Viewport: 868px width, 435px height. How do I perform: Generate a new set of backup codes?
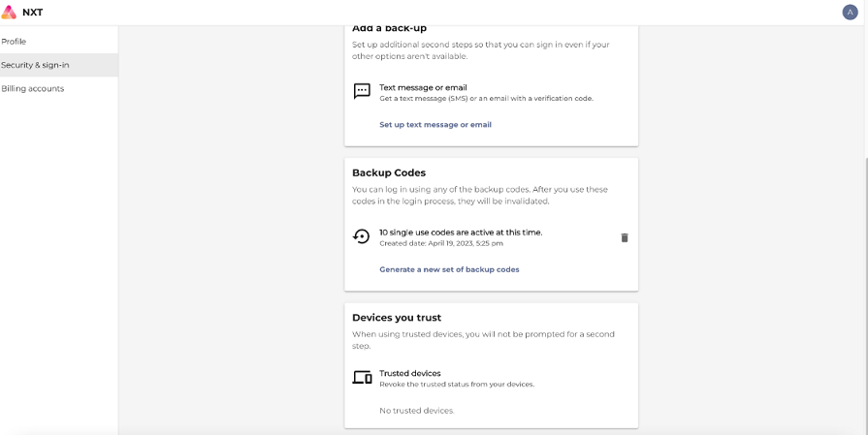tap(449, 269)
